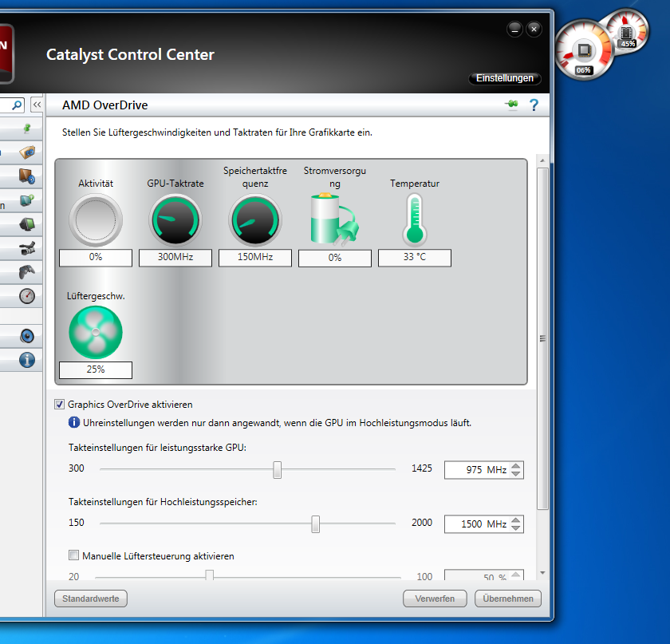
Task: Click the CPU usage desktop gadget
Action: [x=584, y=50]
